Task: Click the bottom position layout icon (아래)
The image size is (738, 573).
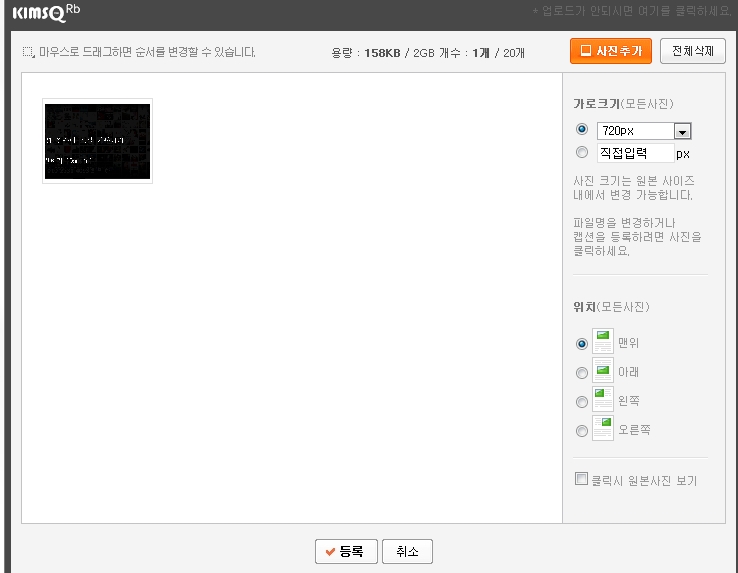Action: tap(603, 371)
